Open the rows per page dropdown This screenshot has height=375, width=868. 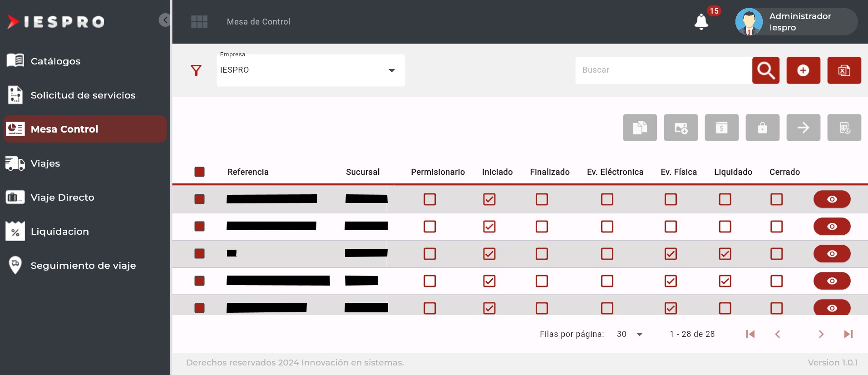pos(630,334)
